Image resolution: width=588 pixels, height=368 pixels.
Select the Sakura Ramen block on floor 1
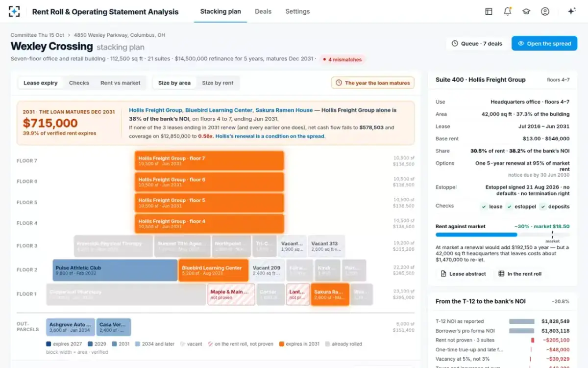pos(330,294)
